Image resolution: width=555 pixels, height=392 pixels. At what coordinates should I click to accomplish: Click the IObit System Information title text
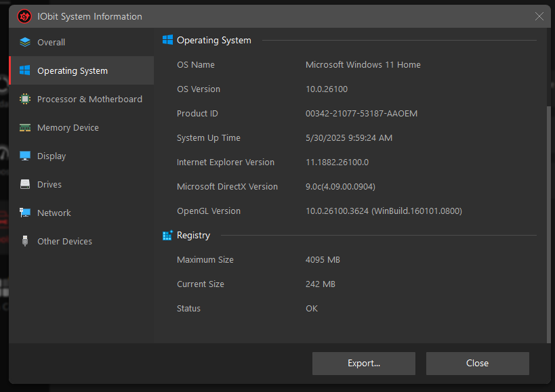point(89,17)
